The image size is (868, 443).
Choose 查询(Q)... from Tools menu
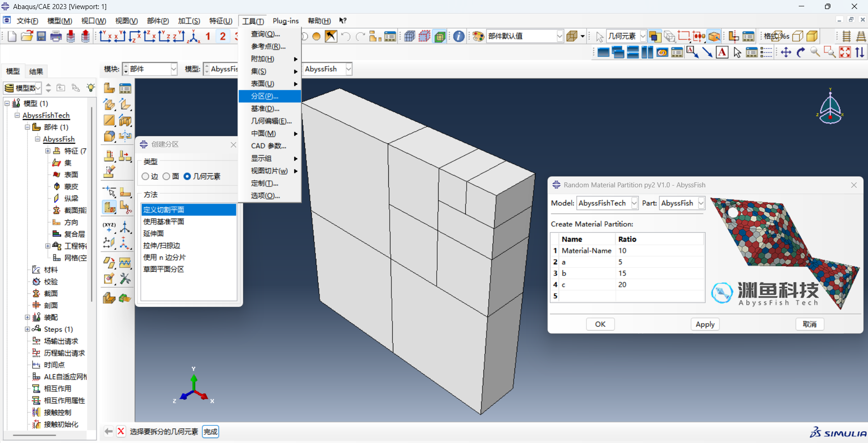pyautogui.click(x=270, y=34)
